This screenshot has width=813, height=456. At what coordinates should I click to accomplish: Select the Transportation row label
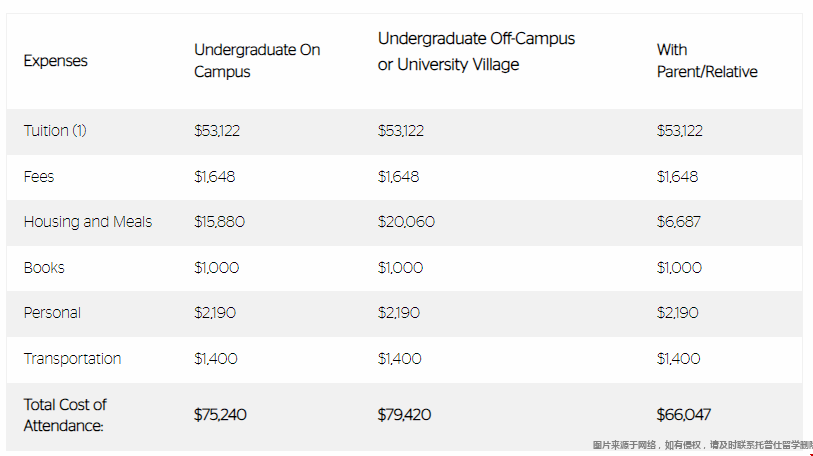(72, 358)
